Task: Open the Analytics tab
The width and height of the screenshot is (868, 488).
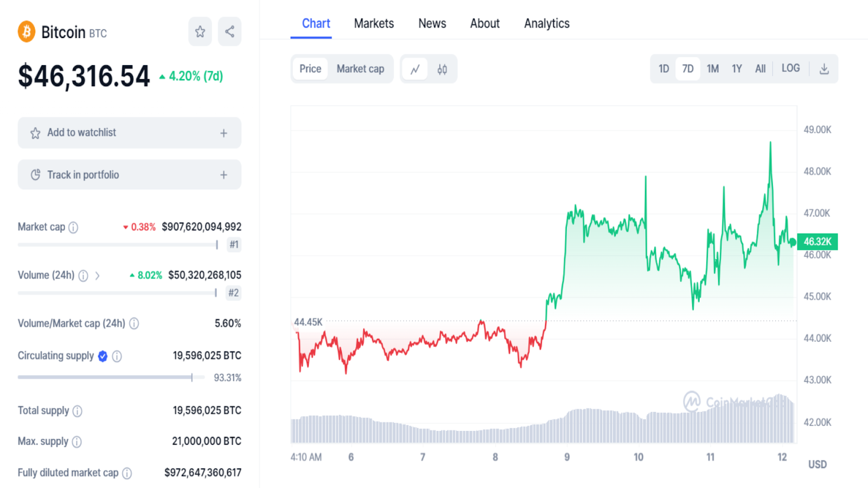Action: point(546,23)
